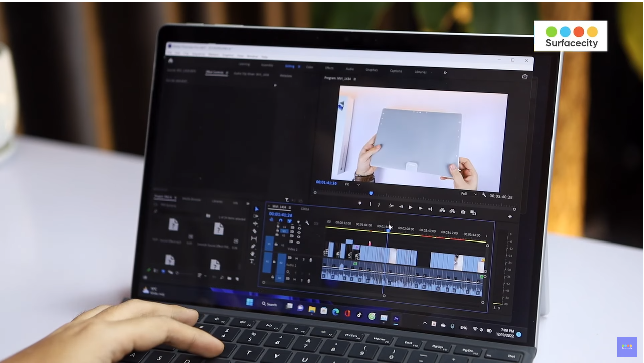Click the Program Monitor playhead scrubber

(371, 193)
